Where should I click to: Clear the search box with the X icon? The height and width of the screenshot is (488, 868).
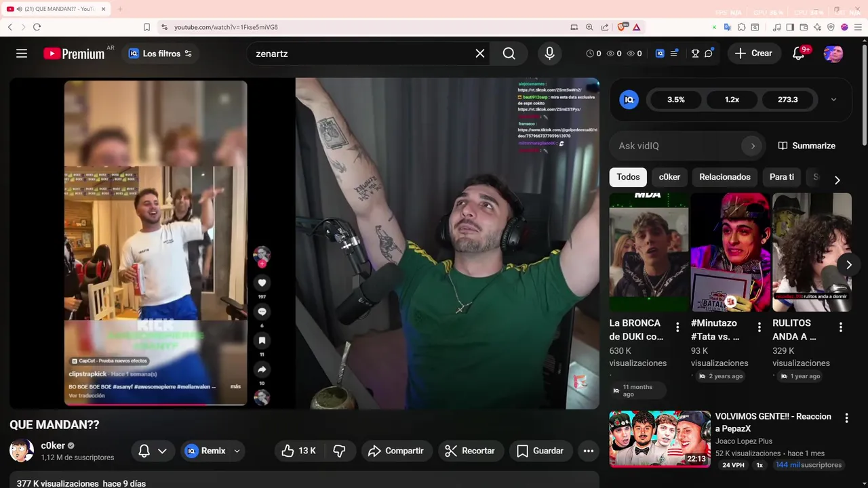[x=480, y=54]
